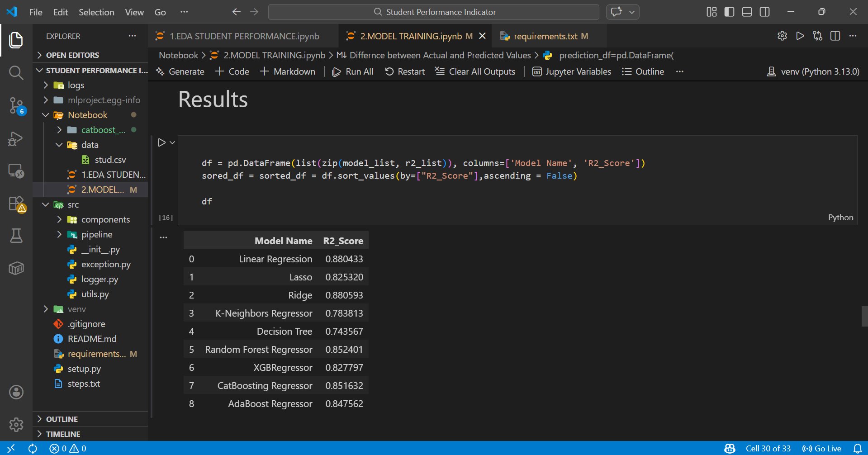Viewport: 868px width, 455px height.
Task: Open the Selection menu
Action: point(96,12)
